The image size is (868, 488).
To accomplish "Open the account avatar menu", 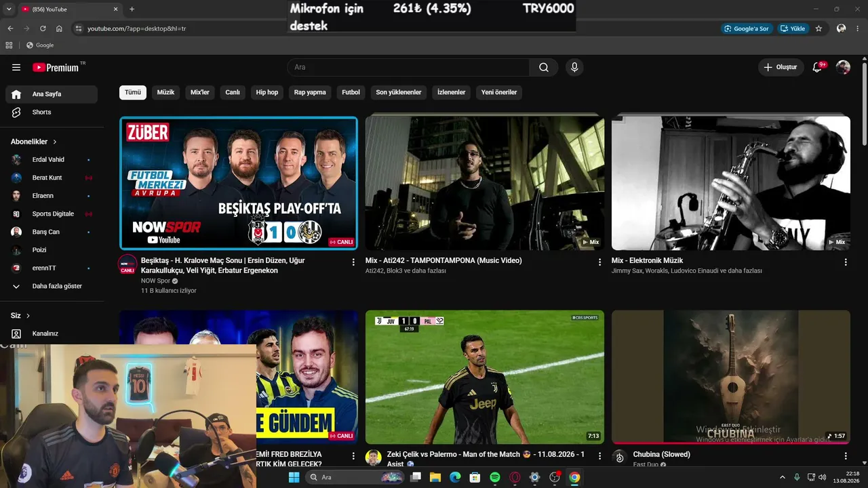I will click(x=843, y=67).
